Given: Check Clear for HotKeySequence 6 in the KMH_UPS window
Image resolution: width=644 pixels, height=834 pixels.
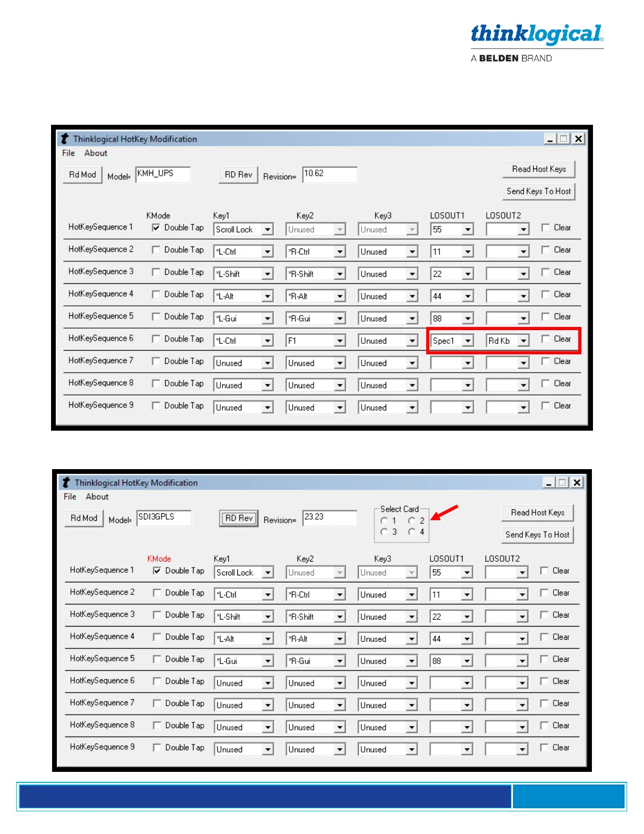Looking at the screenshot, I should click(546, 339).
